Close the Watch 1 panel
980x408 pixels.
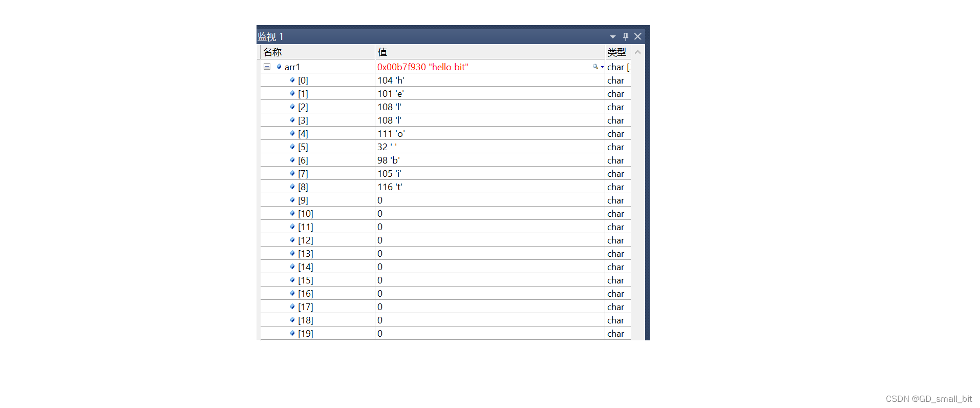pyautogui.click(x=637, y=36)
